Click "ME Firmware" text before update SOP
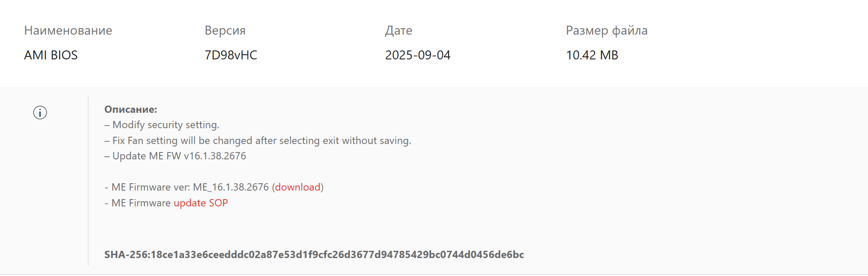 click(141, 203)
